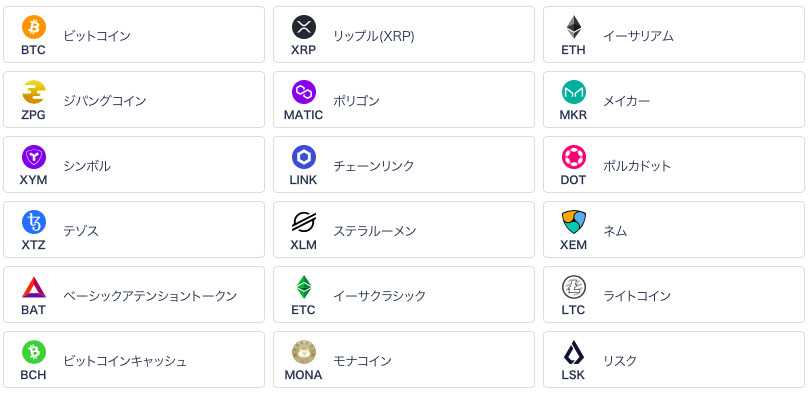Select the モナコイン MONA card
Screen dimensions: 811x394
point(404,359)
